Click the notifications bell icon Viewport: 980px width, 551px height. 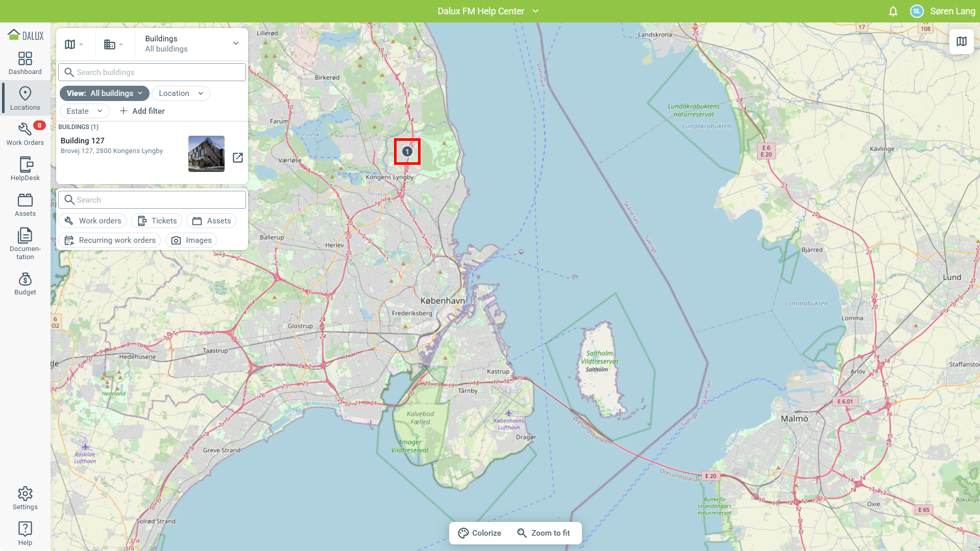click(893, 11)
